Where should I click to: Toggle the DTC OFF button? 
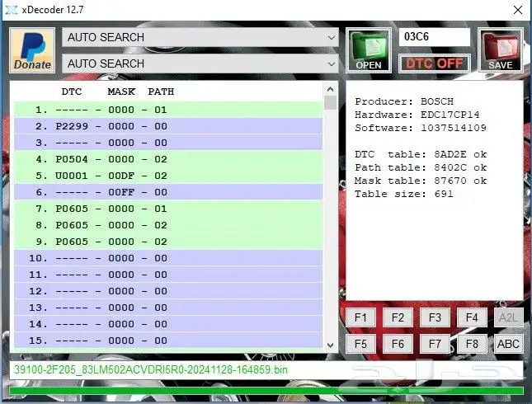click(435, 63)
